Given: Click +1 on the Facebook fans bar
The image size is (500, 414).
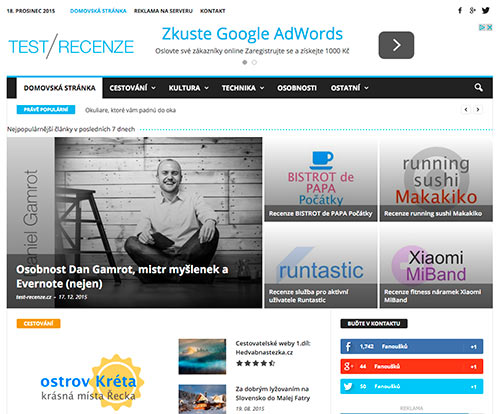Looking at the screenshot, I should point(473,347).
